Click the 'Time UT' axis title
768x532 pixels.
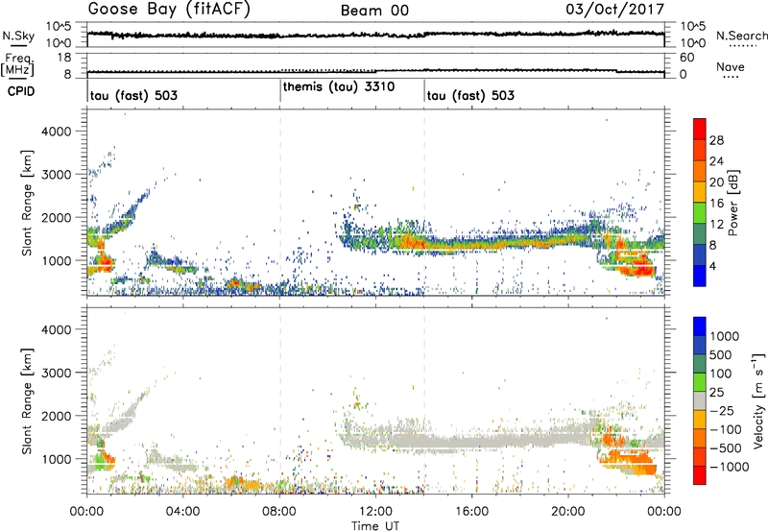[375, 525]
